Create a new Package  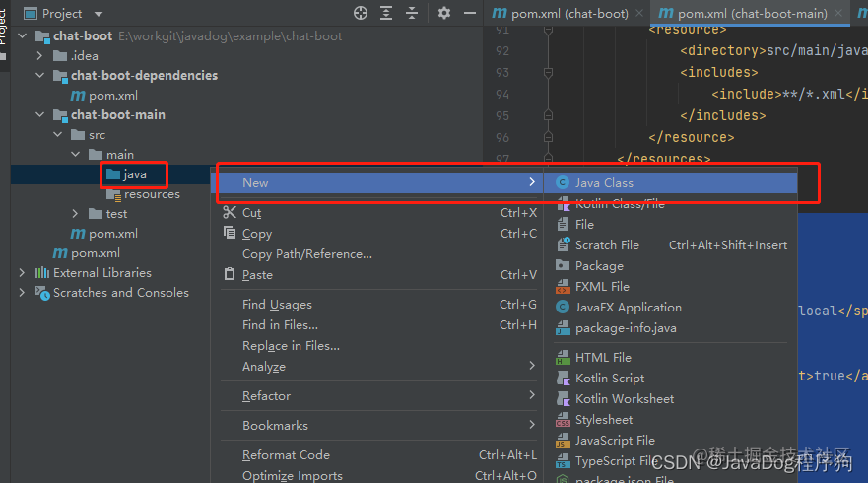tap(670, 266)
